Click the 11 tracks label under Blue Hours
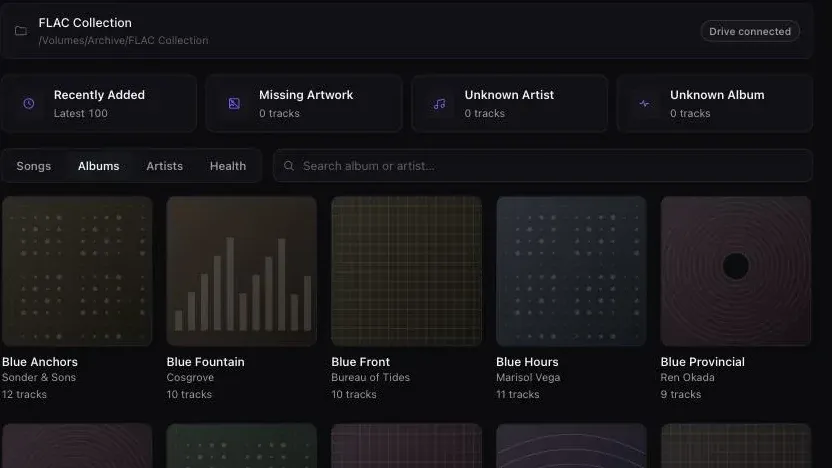This screenshot has width=832, height=468. [518, 394]
